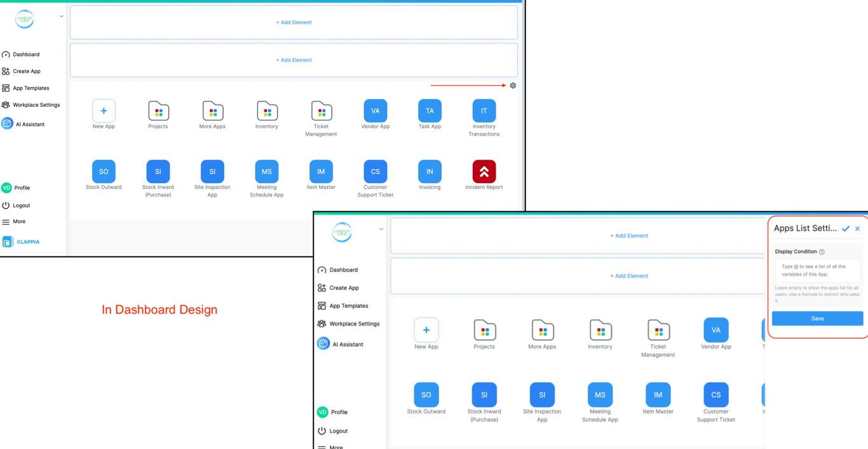Select Create App in bottom screenshot sidebar
868x449 pixels.
338,288
